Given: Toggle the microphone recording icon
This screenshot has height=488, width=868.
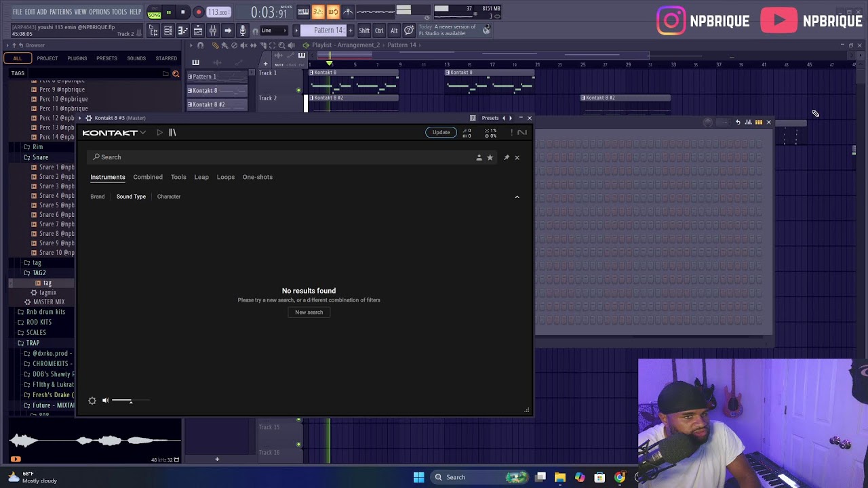Looking at the screenshot, I should [243, 30].
